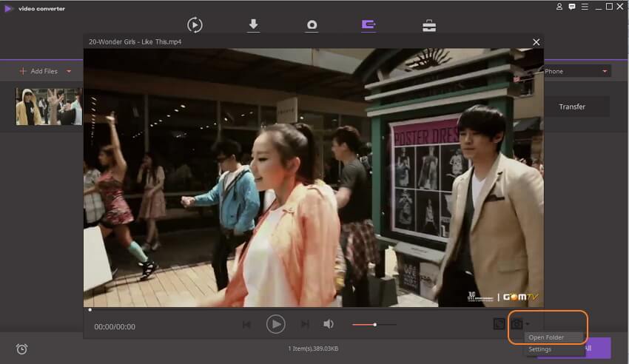This screenshot has height=364, width=629.
Task: Click the Transfer button
Action: 572,107
